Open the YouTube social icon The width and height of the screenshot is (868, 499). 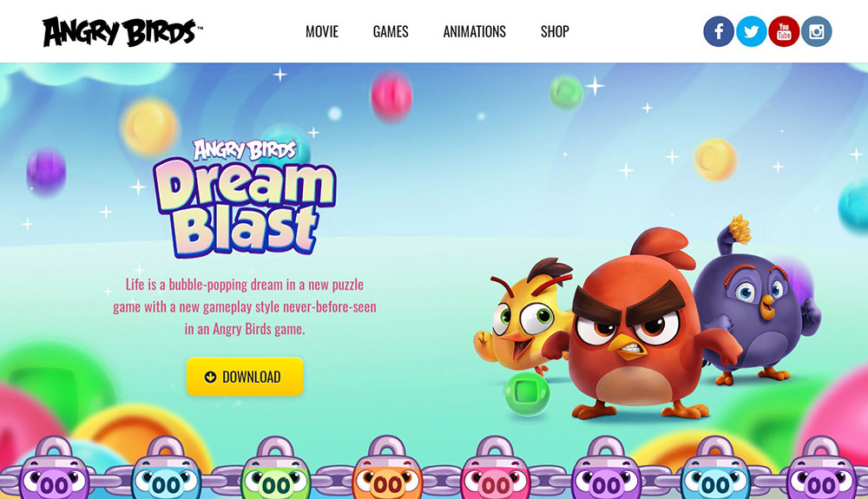point(784,31)
